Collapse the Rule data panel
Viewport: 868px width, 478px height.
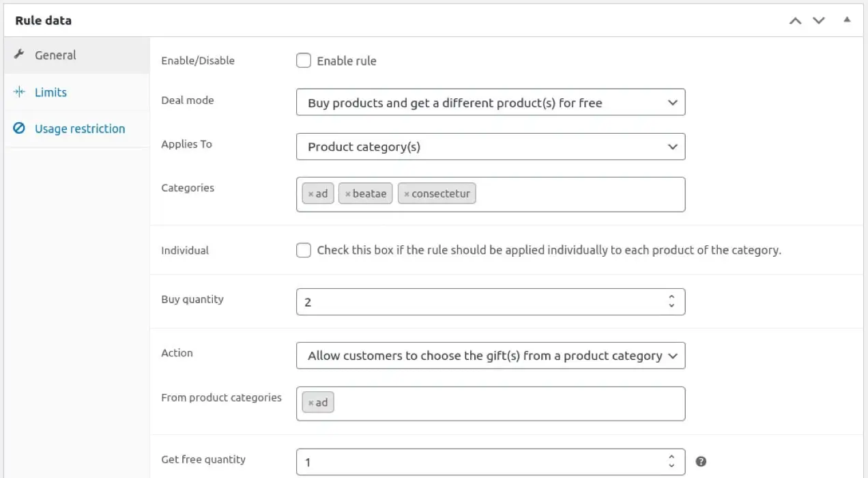pyautogui.click(x=847, y=20)
